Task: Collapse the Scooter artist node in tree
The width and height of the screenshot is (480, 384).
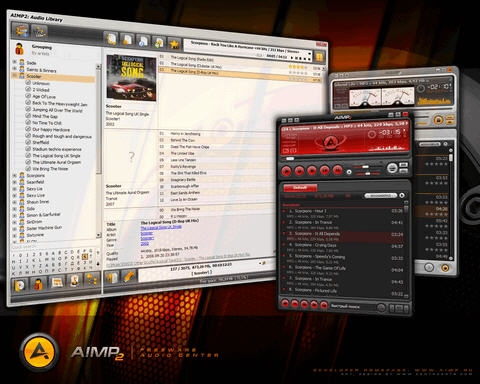Action: 15,76
